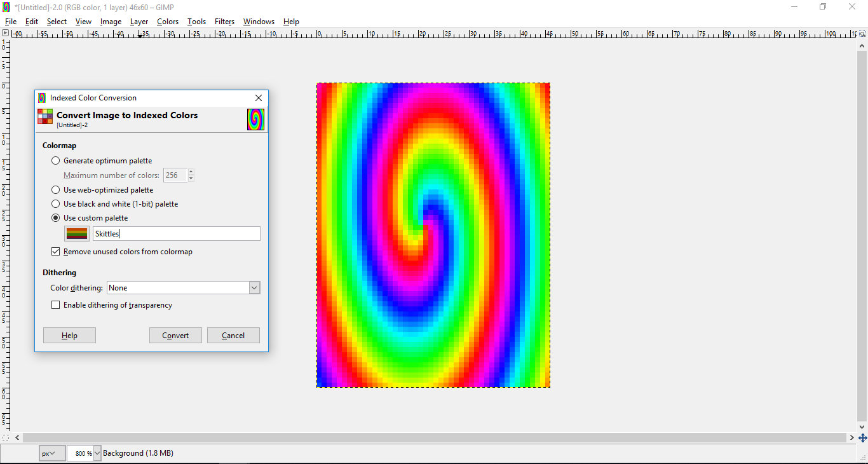
Task: Click the Maximum number of colors field
Action: [175, 175]
